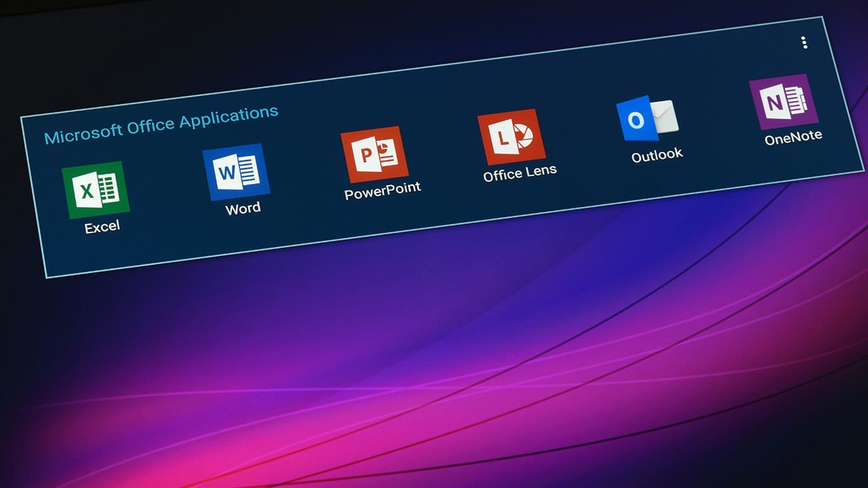868x488 pixels.
Task: Click the Office Lens label
Action: 519,174
